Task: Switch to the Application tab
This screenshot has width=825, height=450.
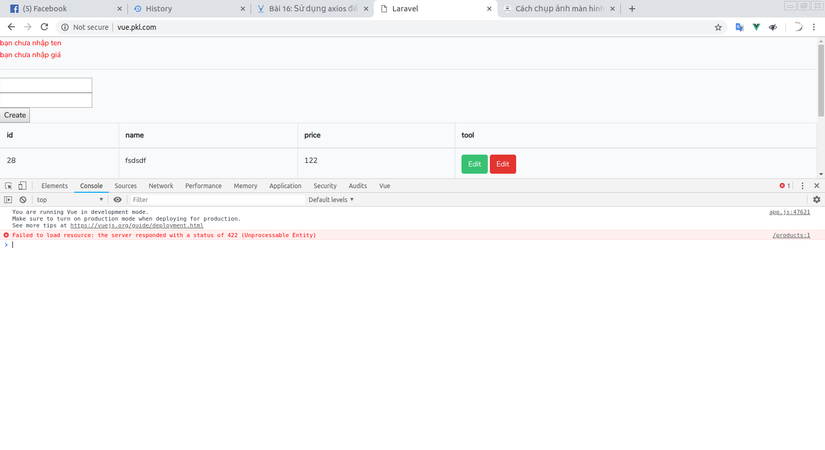Action: point(285,186)
